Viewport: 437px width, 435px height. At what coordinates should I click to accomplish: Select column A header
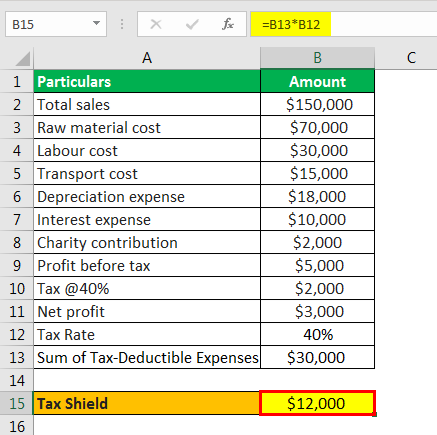coord(147,58)
